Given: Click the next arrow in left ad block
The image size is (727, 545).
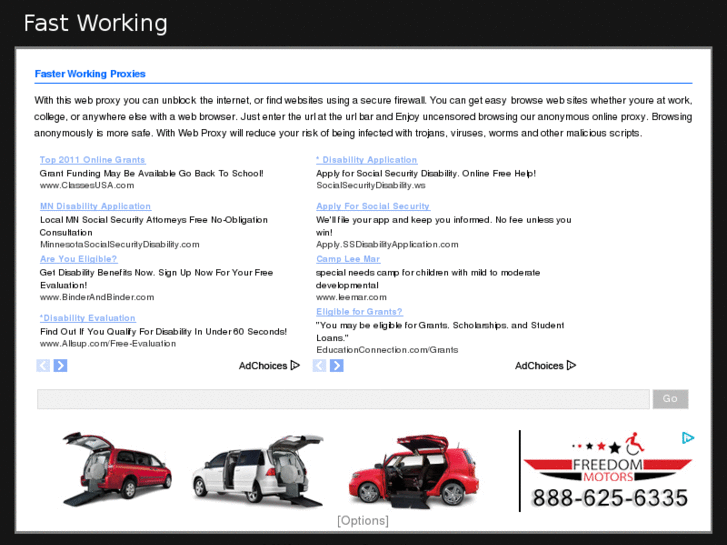Looking at the screenshot, I should pyautogui.click(x=60, y=365).
